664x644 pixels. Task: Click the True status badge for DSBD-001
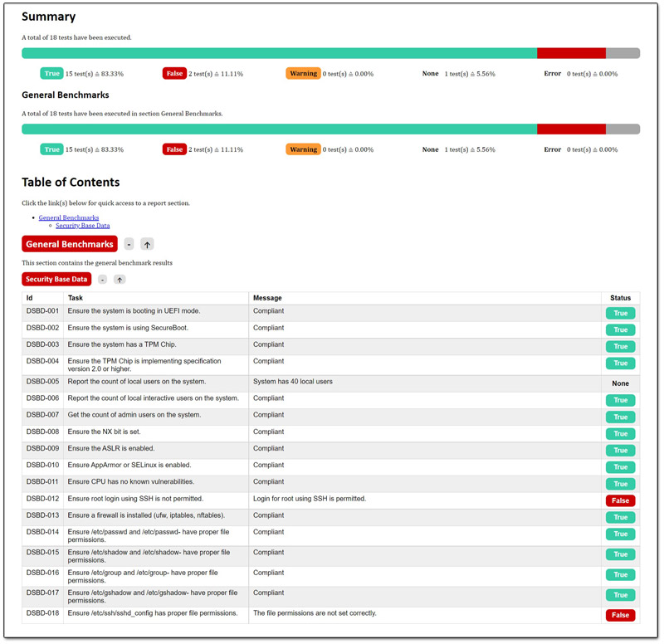pos(620,314)
